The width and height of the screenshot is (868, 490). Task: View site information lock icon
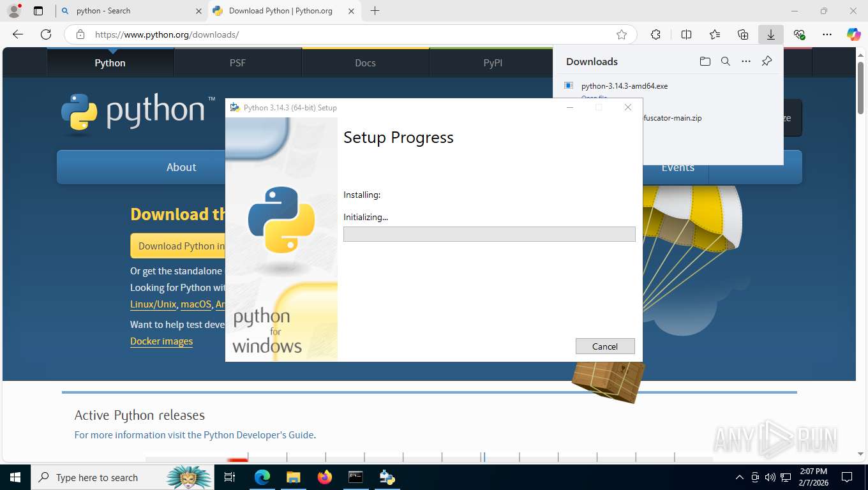(x=80, y=34)
